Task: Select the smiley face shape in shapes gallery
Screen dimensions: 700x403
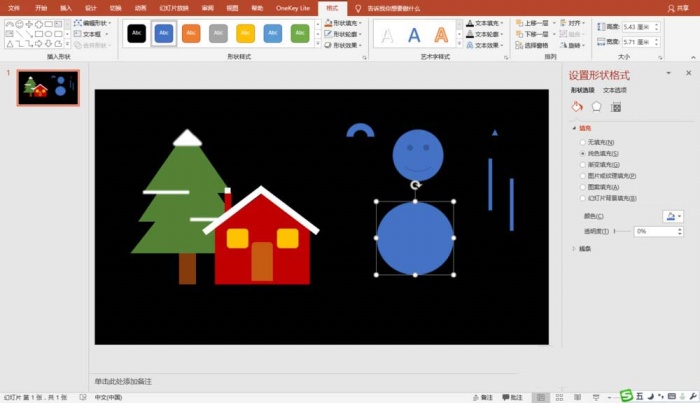Action: [19, 24]
